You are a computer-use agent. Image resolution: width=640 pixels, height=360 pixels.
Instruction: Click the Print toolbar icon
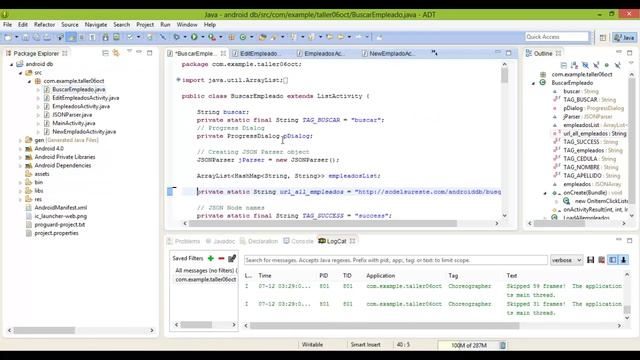point(47,37)
